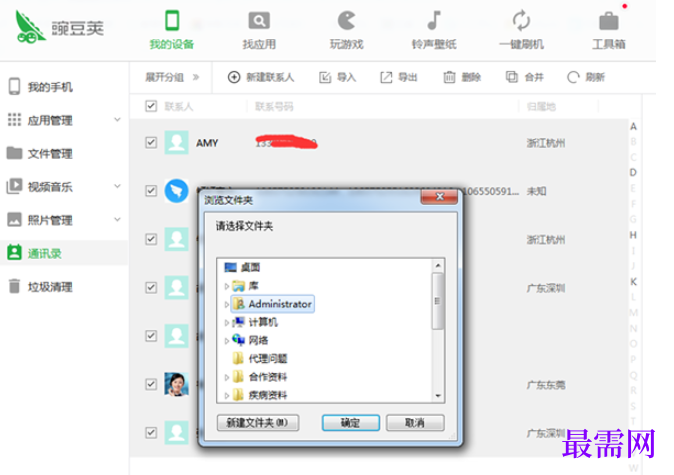Expand the Administrator folder node
This screenshot has height=475, width=674.
[x=227, y=304]
